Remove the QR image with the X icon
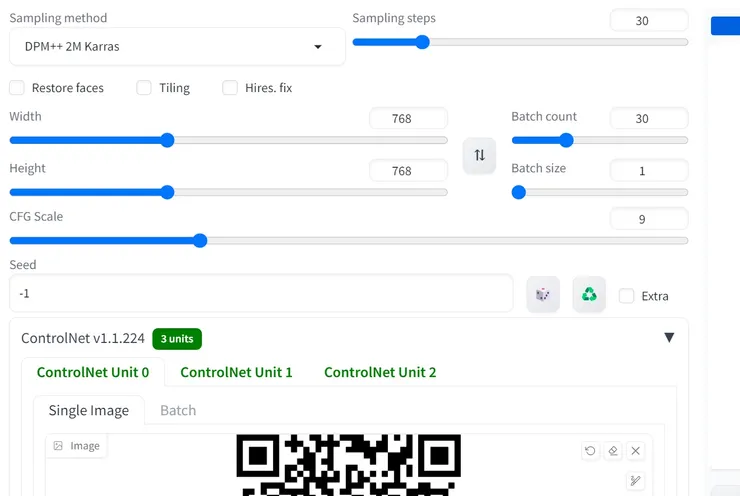The height and width of the screenshot is (496, 740). 635,451
